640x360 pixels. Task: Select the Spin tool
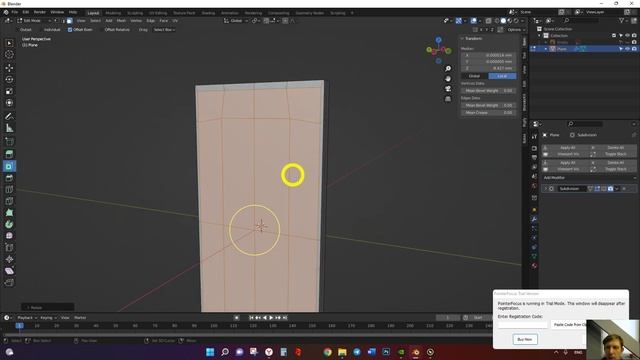9,224
